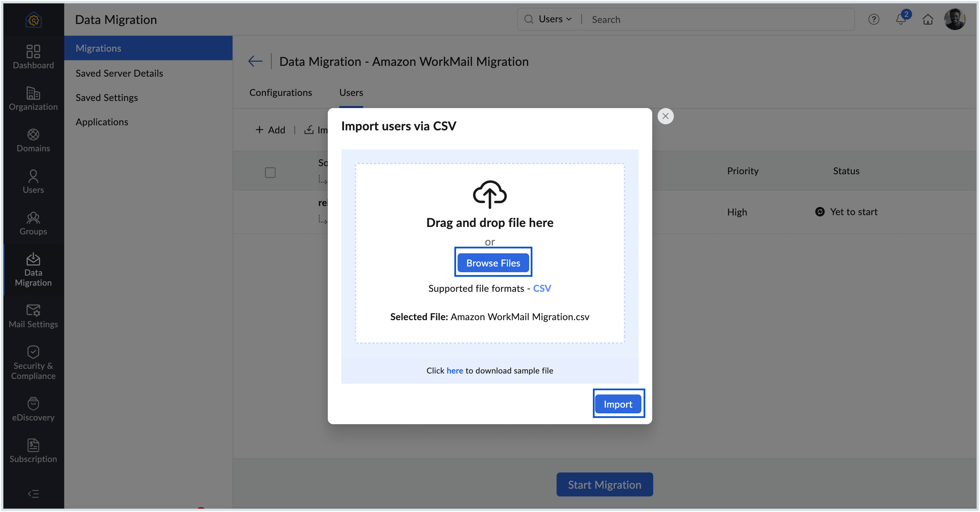Go home using the home icon

(x=928, y=19)
